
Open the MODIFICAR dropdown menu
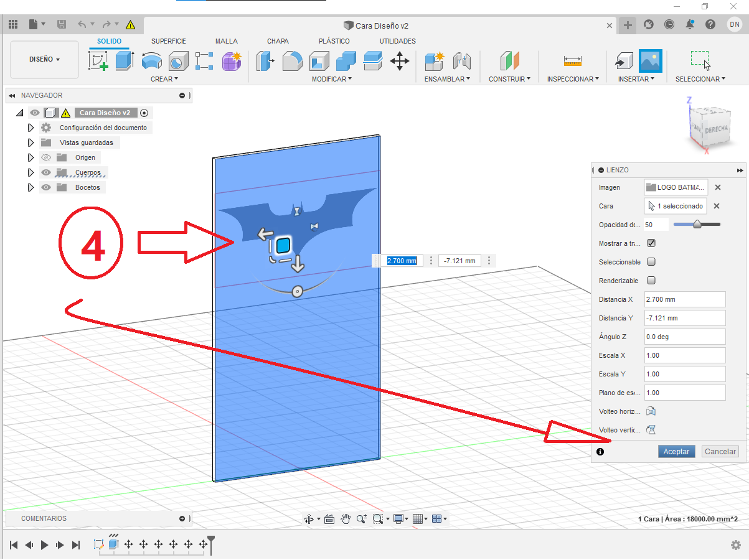tap(332, 79)
